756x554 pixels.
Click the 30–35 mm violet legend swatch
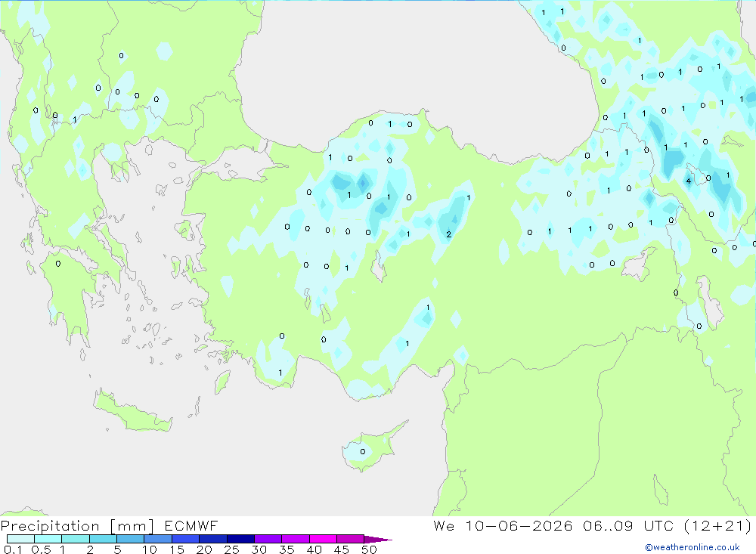[x=268, y=539]
